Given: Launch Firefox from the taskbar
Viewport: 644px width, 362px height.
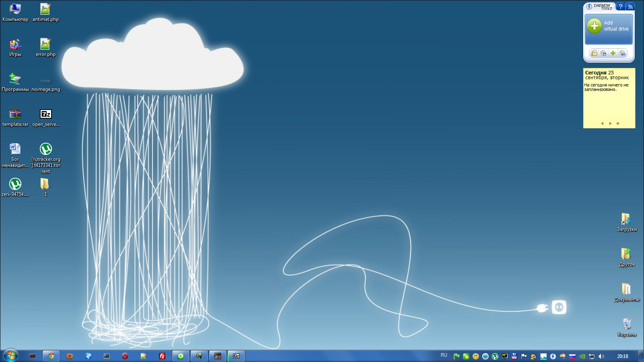Looking at the screenshot, I should coord(70,356).
